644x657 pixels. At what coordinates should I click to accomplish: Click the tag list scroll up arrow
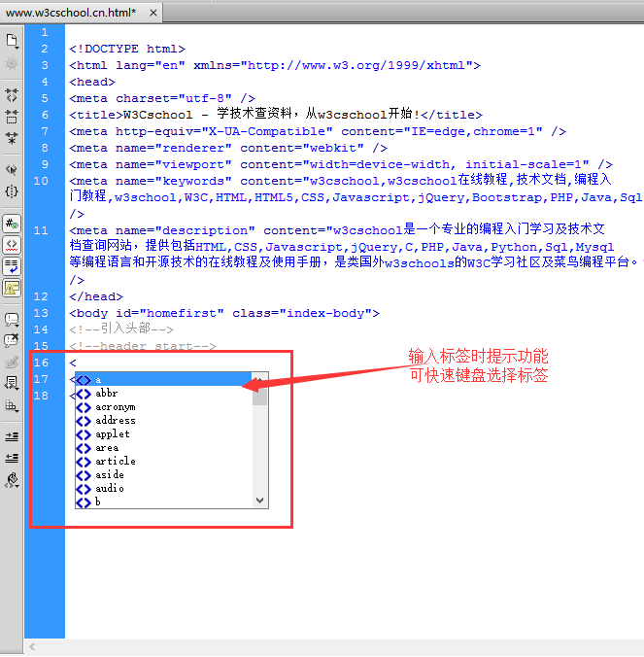click(x=259, y=380)
